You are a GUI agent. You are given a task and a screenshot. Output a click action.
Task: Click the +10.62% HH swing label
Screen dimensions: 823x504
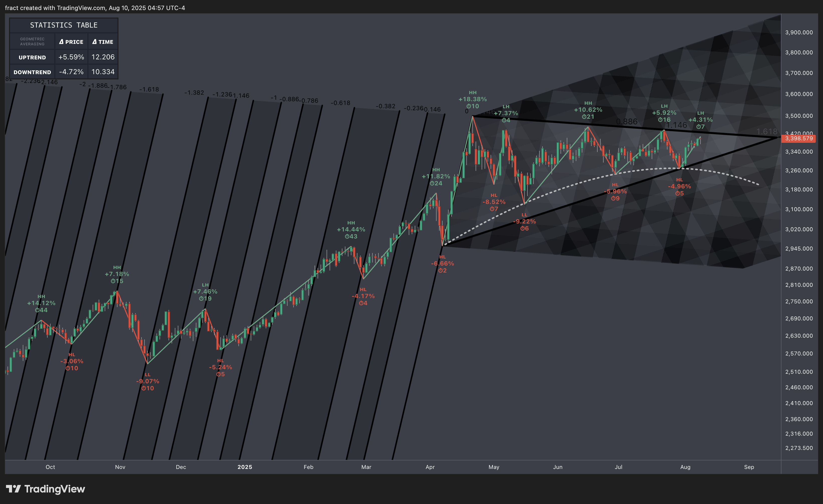(588, 110)
